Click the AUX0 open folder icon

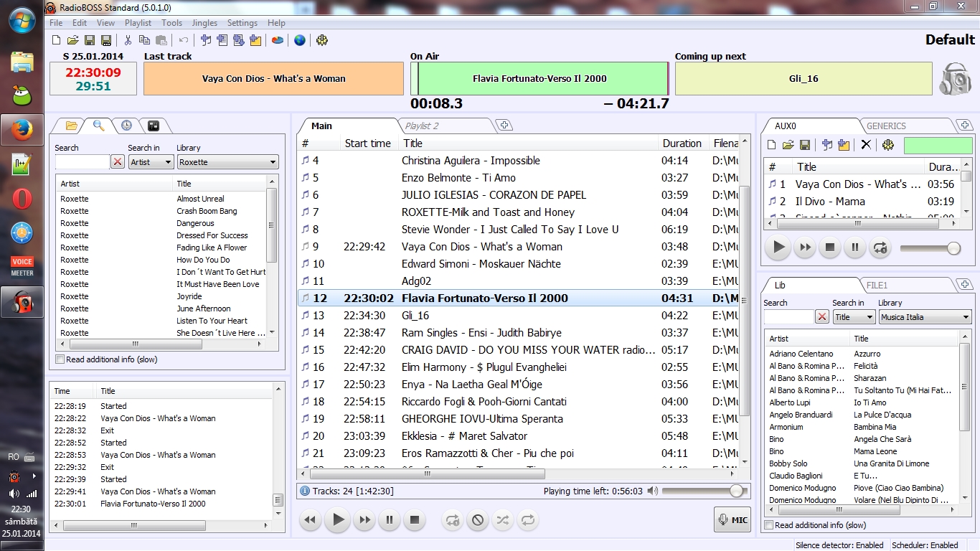pyautogui.click(x=788, y=145)
